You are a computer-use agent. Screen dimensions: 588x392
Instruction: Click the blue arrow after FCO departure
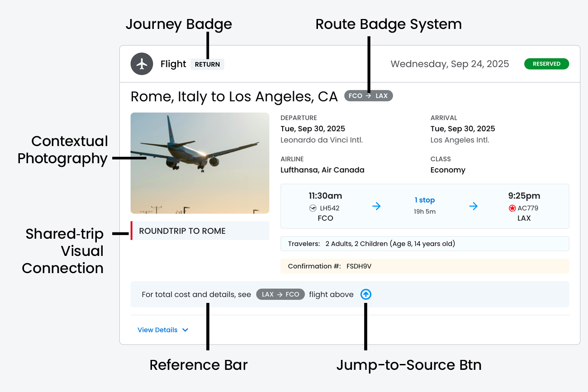(x=376, y=206)
